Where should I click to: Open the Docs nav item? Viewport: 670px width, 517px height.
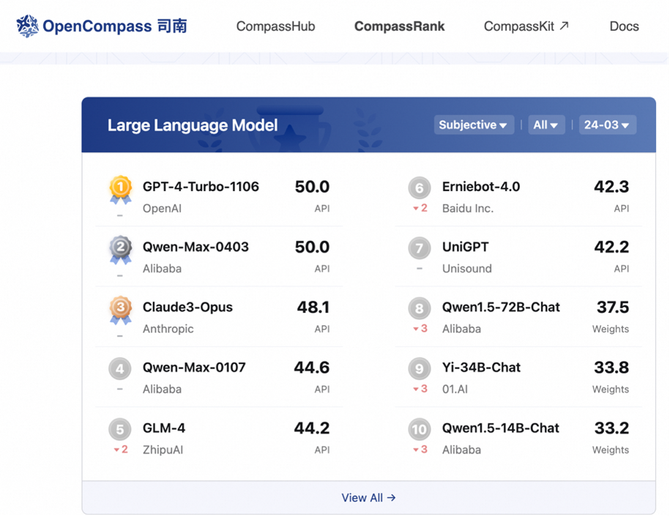click(x=624, y=26)
